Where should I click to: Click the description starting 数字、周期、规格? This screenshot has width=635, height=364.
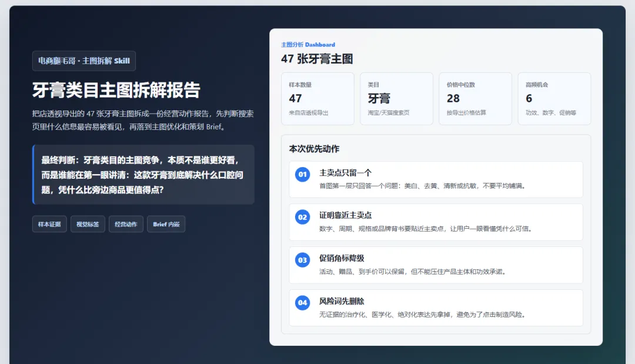tap(427, 229)
